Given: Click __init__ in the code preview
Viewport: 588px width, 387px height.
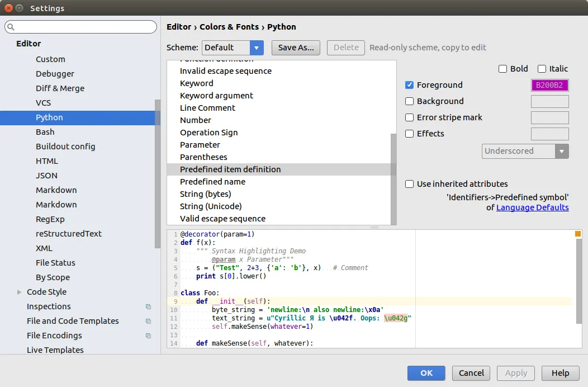Looking at the screenshot, I should coord(227,301).
